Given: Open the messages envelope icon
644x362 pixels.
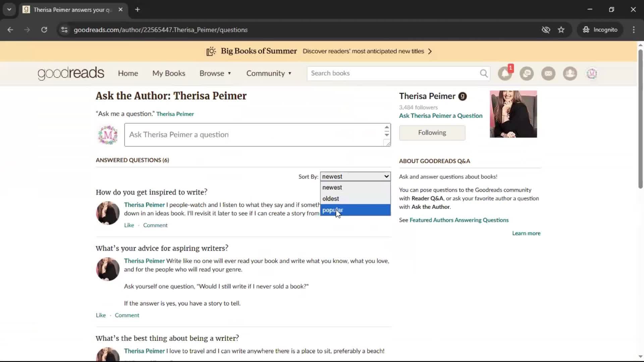Looking at the screenshot, I should click(548, 73).
